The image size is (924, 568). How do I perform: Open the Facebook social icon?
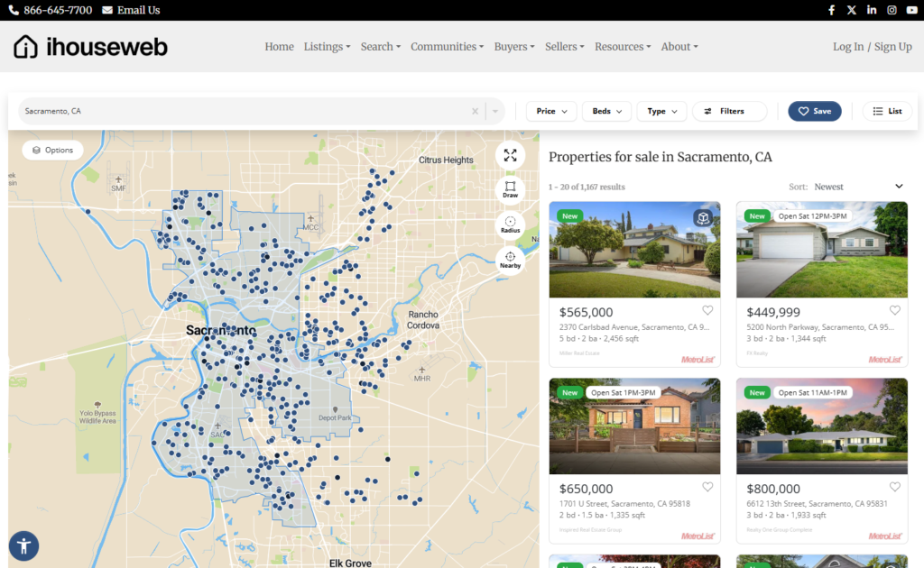point(832,10)
